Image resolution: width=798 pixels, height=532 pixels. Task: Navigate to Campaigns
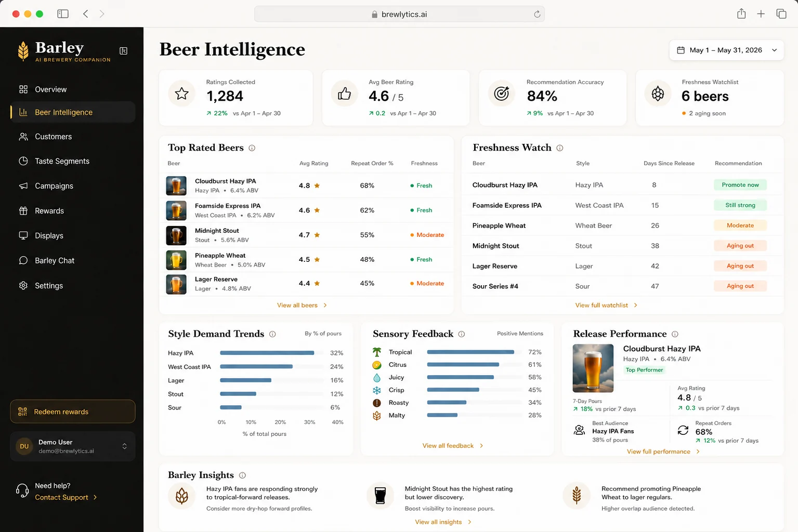click(x=73, y=186)
